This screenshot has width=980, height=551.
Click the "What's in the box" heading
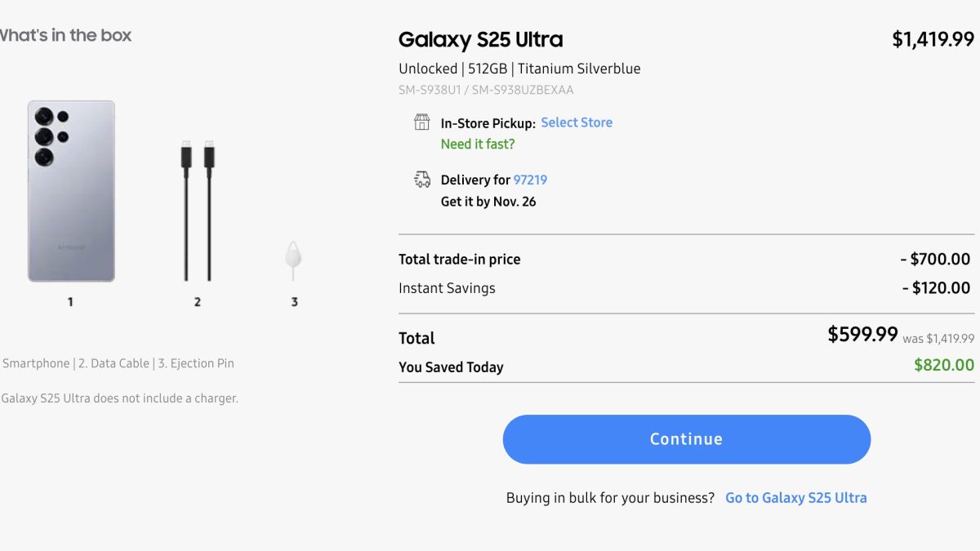65,35
